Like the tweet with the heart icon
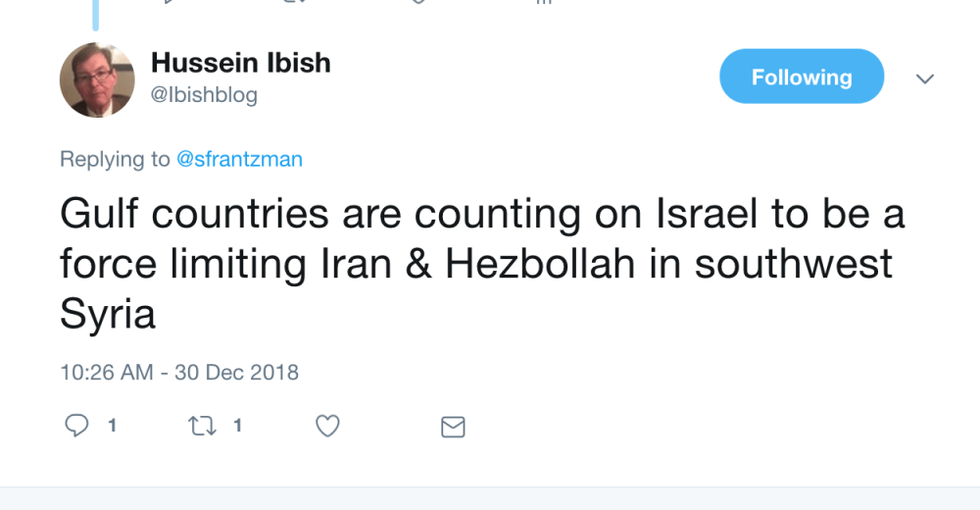Image resolution: width=980 pixels, height=510 pixels. (x=327, y=426)
